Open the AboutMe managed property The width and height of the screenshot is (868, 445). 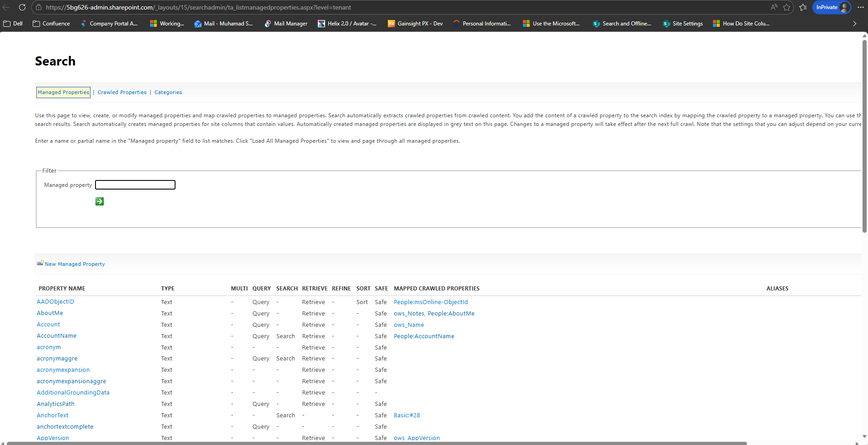(50, 313)
